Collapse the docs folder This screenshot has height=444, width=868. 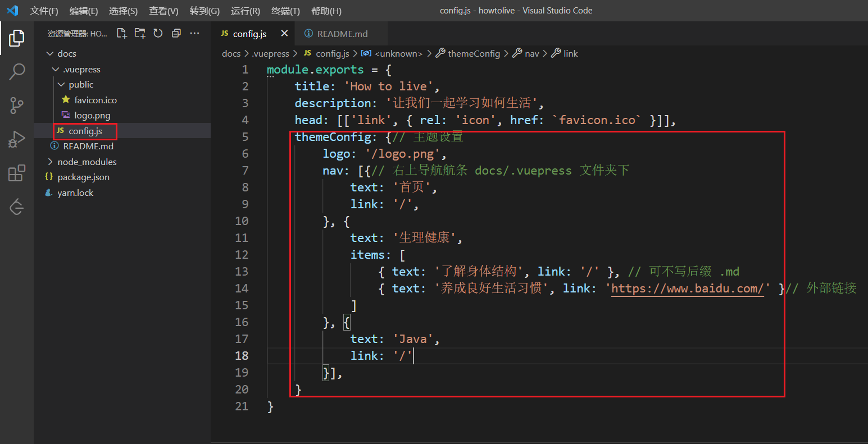click(51, 53)
